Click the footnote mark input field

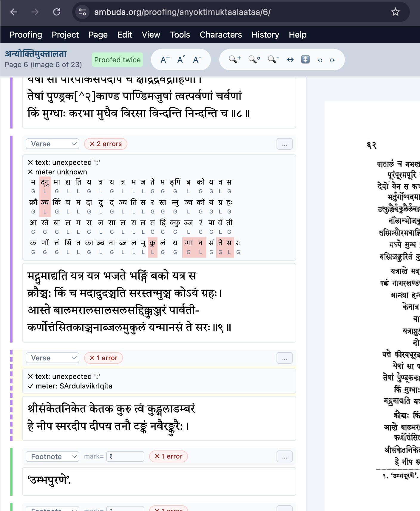(x=125, y=456)
